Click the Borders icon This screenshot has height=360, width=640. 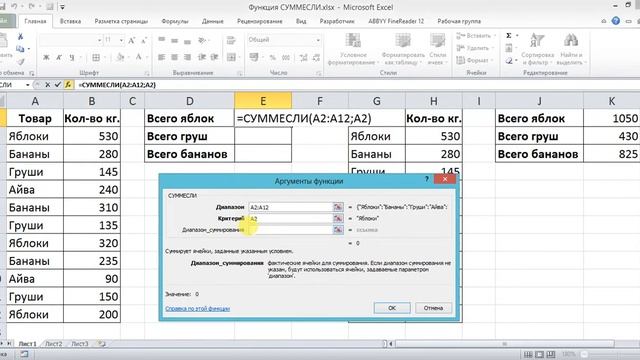(96, 58)
